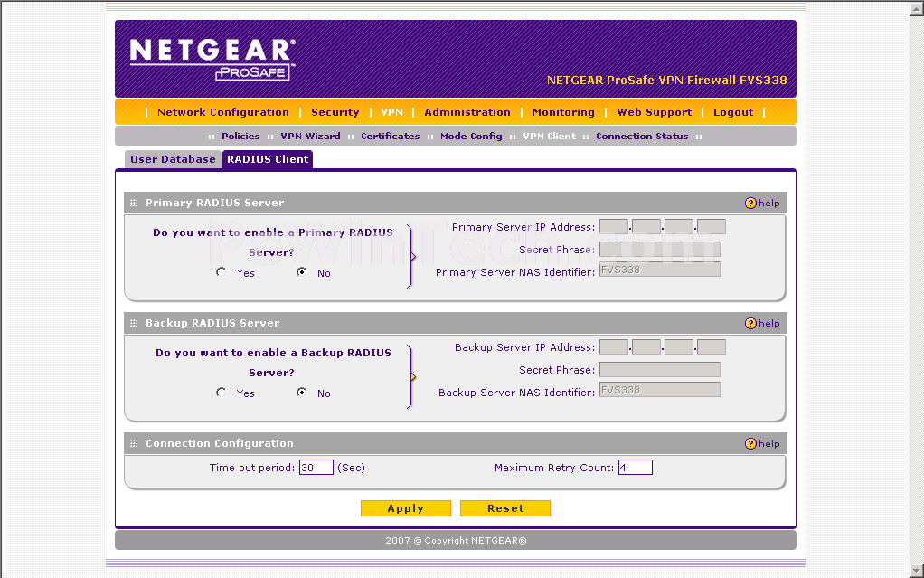Open the VPN Client submenu

click(549, 137)
